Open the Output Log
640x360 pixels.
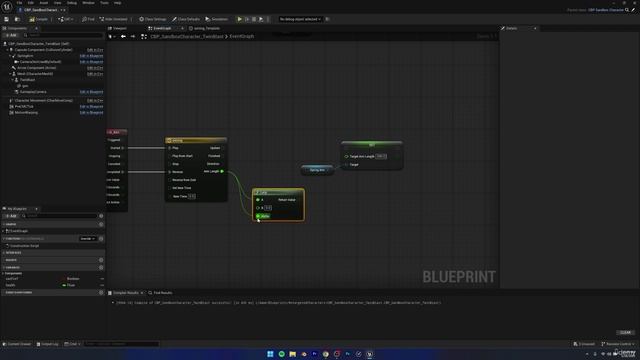click(47, 344)
